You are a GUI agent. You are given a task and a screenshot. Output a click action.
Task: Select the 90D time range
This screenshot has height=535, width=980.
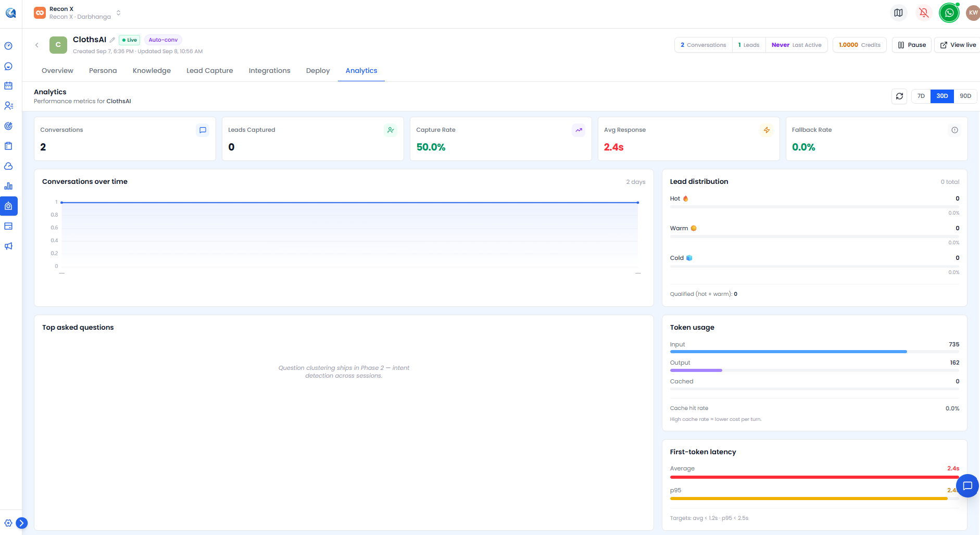click(965, 96)
